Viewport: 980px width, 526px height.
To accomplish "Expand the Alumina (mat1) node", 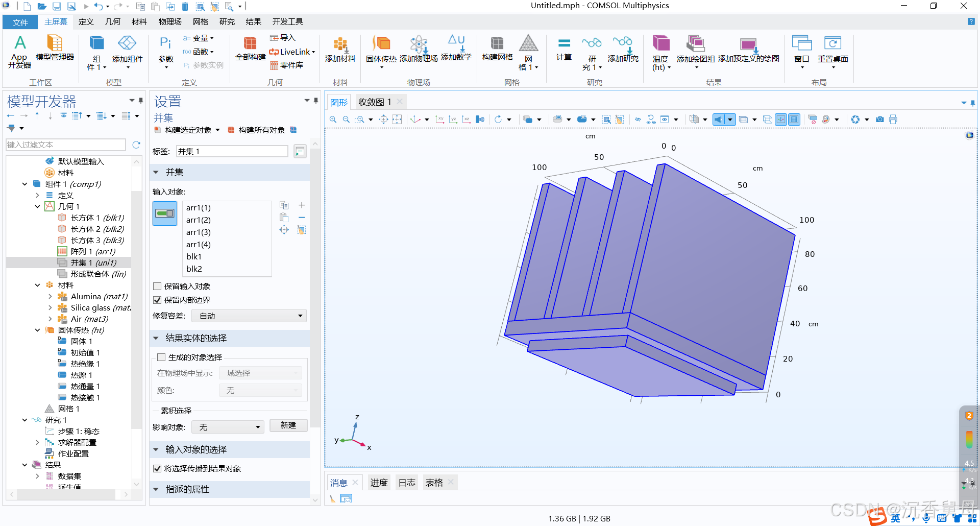I will click(x=50, y=297).
